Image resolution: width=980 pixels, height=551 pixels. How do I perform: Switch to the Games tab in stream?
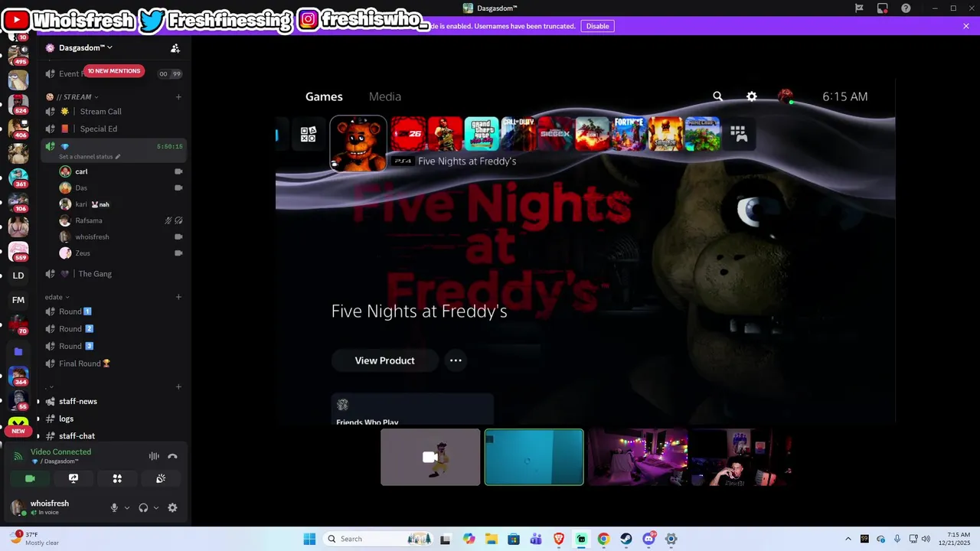click(x=324, y=96)
